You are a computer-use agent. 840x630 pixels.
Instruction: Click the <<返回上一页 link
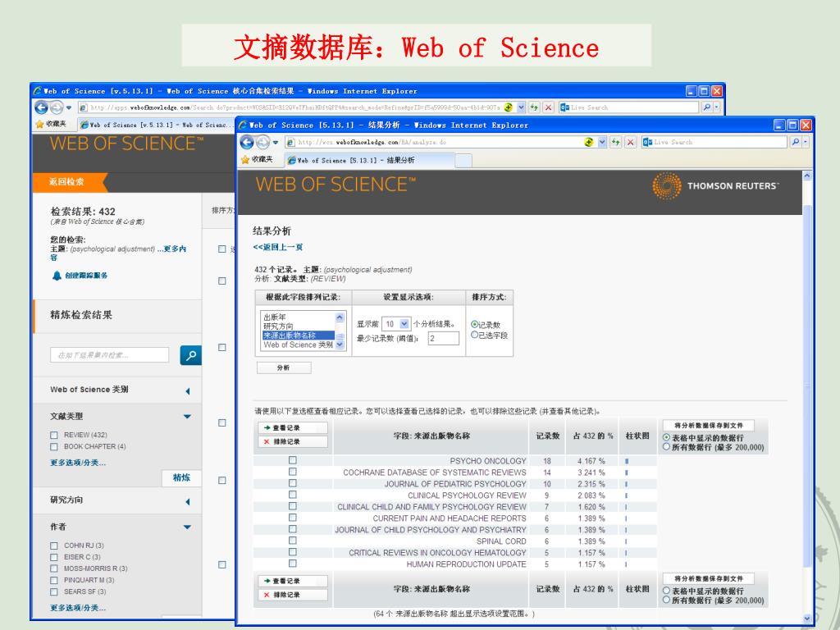pos(278,248)
